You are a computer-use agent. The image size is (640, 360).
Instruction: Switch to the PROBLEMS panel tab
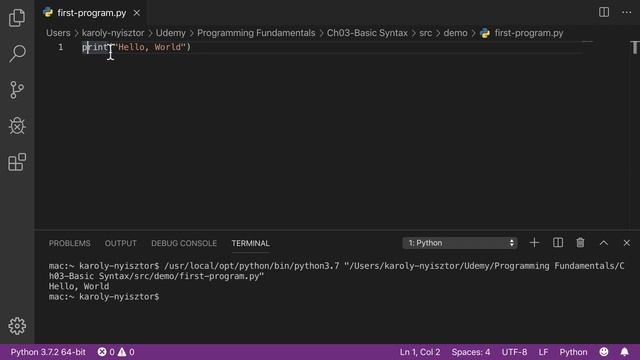click(69, 243)
